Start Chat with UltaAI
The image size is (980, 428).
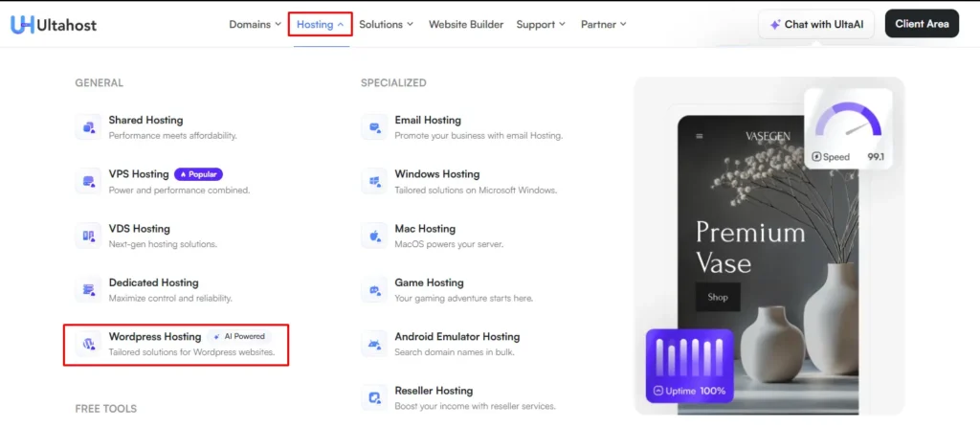click(815, 24)
